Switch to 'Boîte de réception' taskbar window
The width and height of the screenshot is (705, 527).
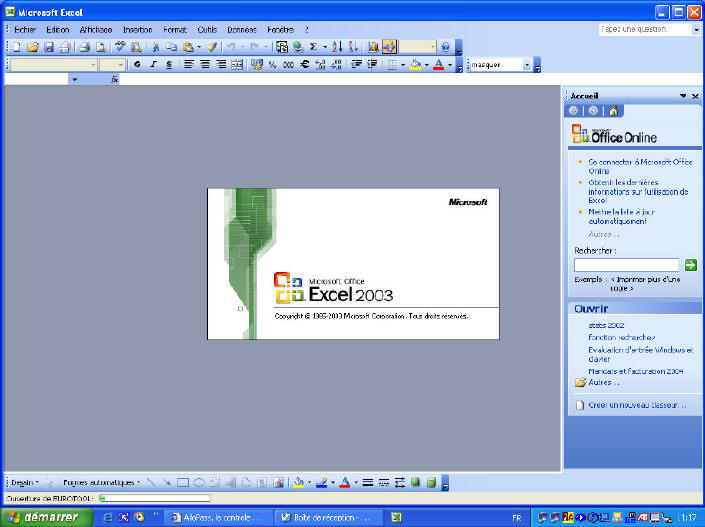point(329,518)
